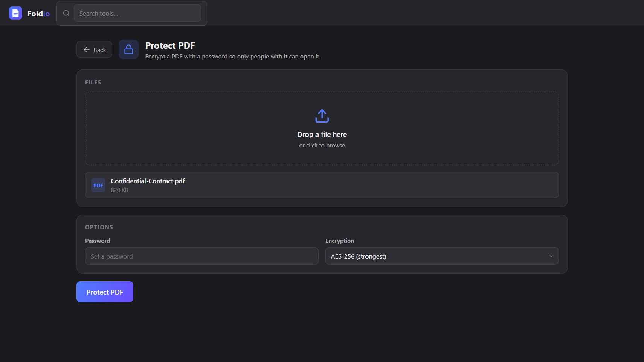This screenshot has height=362, width=644.
Task: Click the lock icon beside Protect PDF
Action: tap(129, 49)
